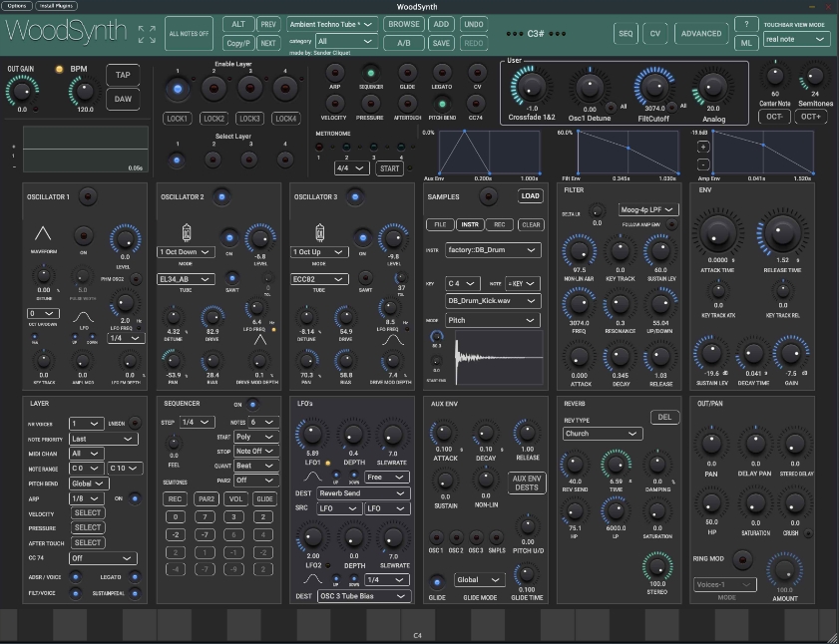This screenshot has height=644, width=839.
Task: Click Oscillator 3 tube mode icon
Action: tap(319, 233)
